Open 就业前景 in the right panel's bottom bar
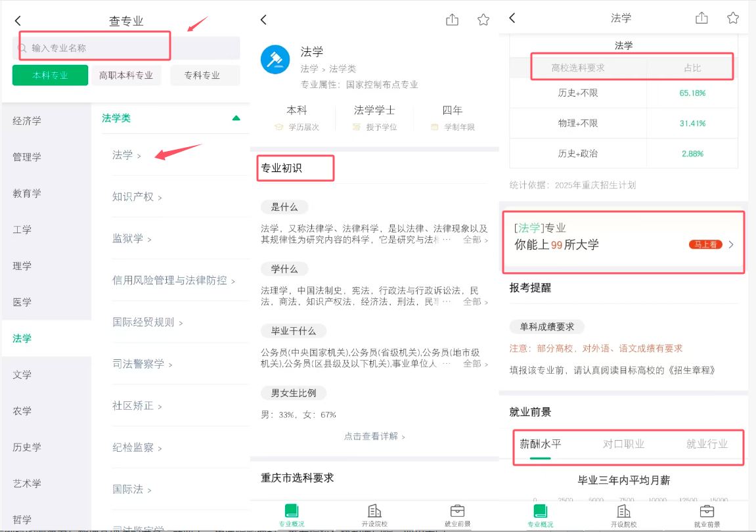Viewport: 756px width, 532px height. tap(707, 516)
